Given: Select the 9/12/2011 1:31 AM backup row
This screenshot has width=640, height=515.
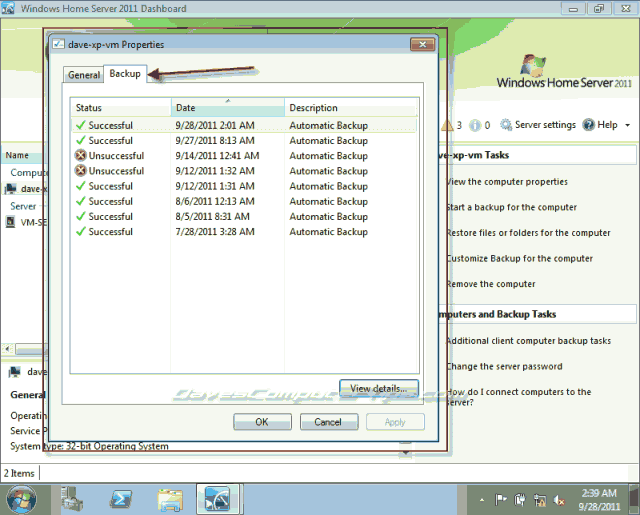Looking at the screenshot, I should [x=244, y=186].
